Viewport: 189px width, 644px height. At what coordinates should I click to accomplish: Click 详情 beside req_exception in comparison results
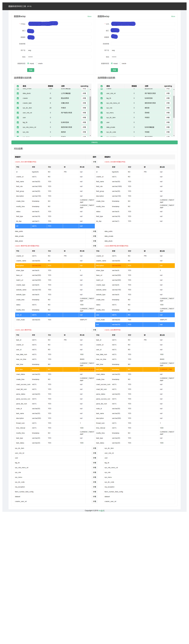pyautogui.click(x=94, y=487)
